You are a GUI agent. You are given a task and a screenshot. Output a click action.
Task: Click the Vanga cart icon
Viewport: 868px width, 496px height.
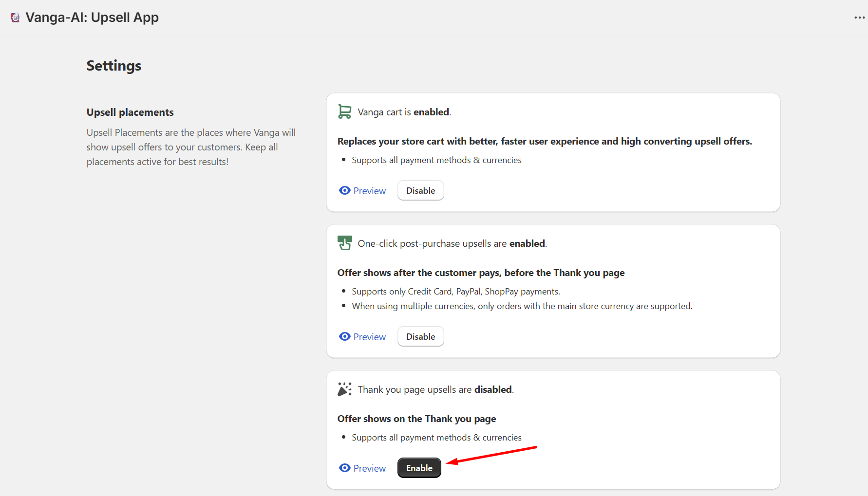(345, 112)
